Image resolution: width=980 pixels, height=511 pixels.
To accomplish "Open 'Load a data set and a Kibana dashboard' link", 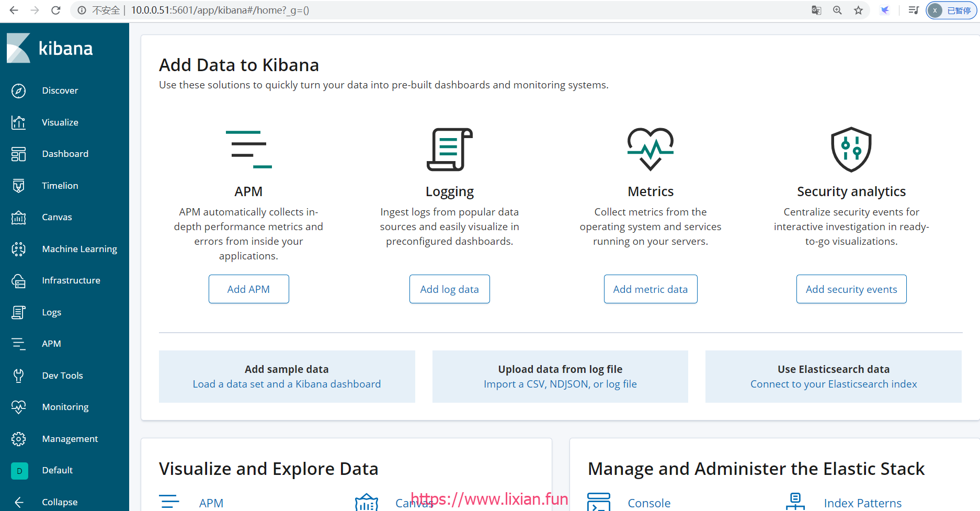I will pyautogui.click(x=287, y=384).
